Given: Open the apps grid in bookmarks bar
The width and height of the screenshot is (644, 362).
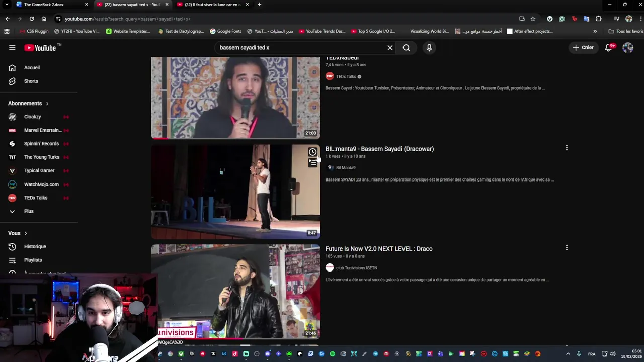Looking at the screenshot, I should [7, 31].
